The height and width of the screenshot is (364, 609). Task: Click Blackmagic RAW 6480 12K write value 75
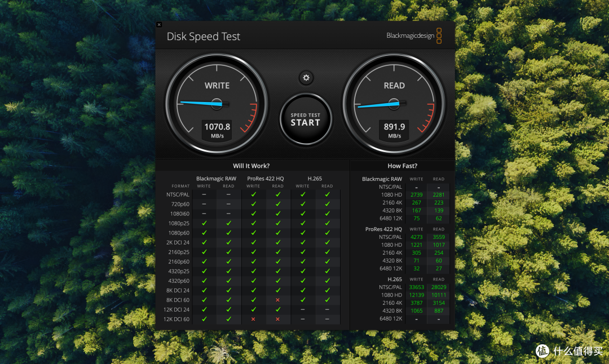(x=416, y=218)
